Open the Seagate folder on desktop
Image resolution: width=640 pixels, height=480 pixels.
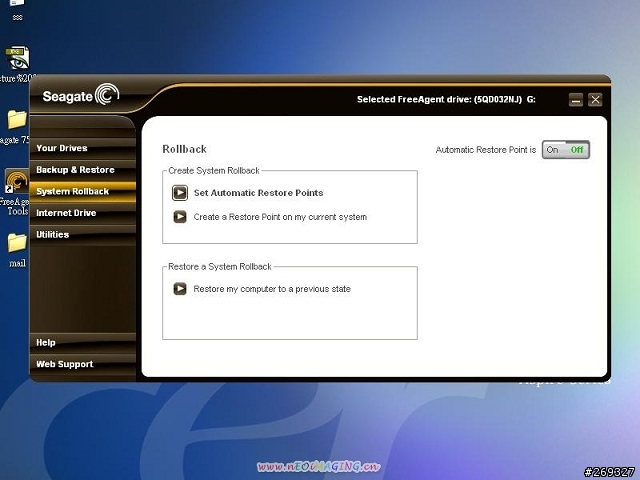[15, 127]
